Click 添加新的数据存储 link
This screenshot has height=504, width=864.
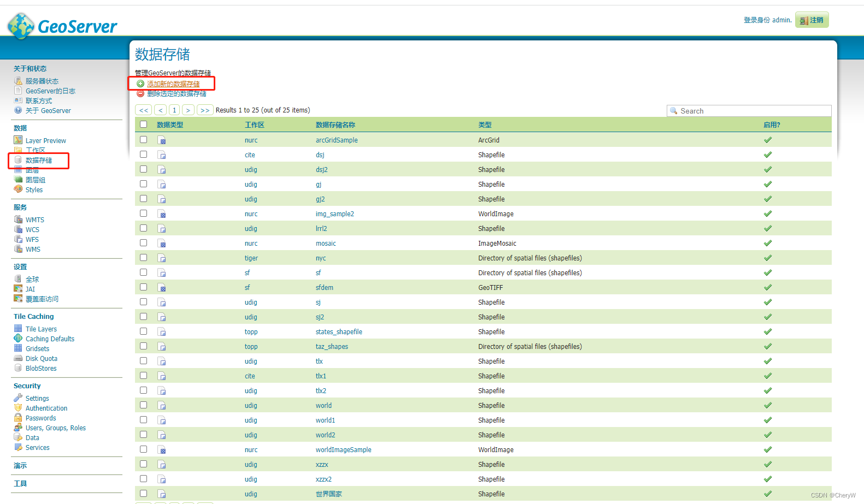point(173,84)
